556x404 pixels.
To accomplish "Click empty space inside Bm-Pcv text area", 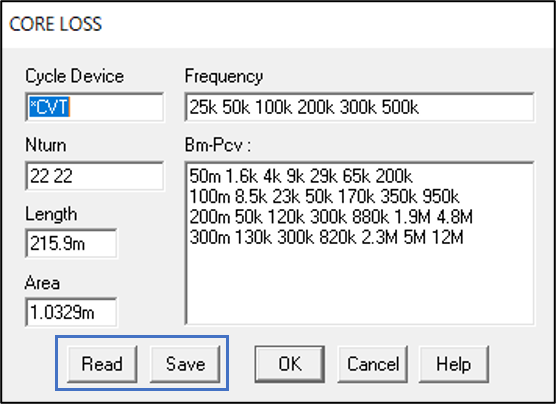I will (x=359, y=286).
